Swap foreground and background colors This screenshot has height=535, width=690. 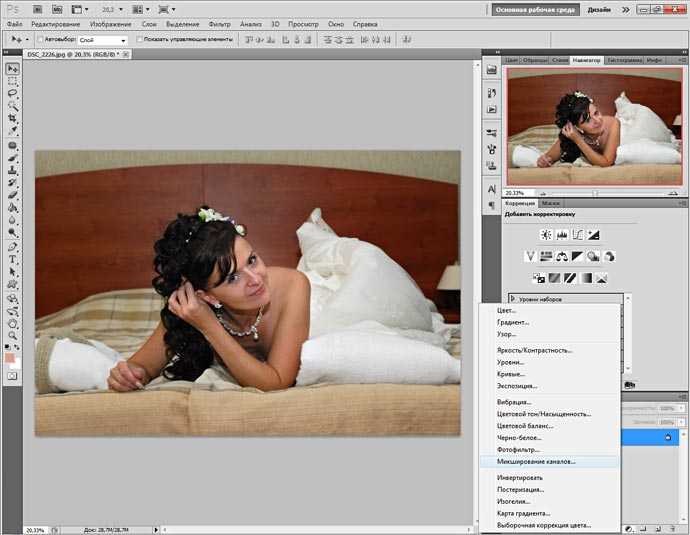pyautogui.click(x=18, y=348)
